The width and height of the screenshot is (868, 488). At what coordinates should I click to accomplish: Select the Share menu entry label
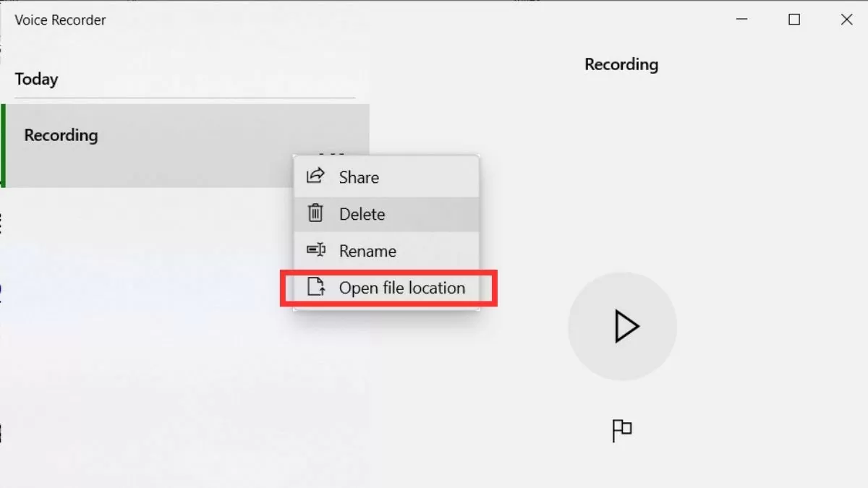tap(359, 177)
